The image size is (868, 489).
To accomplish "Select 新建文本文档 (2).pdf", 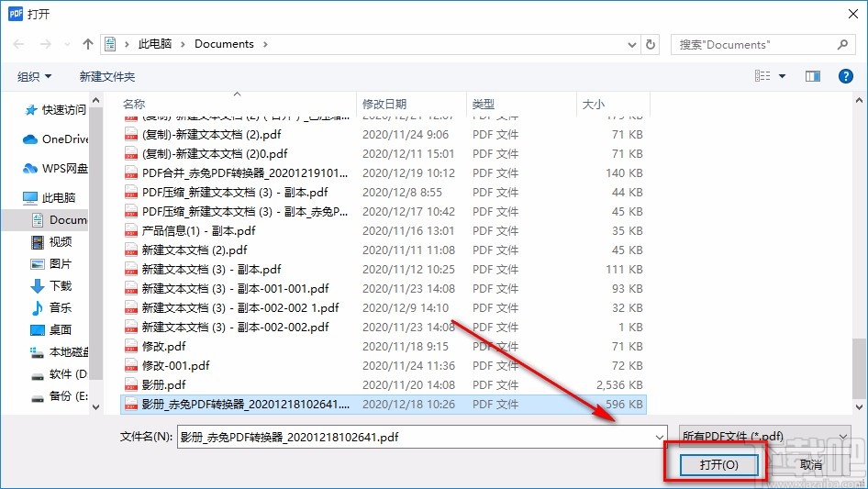I will [383, 250].
